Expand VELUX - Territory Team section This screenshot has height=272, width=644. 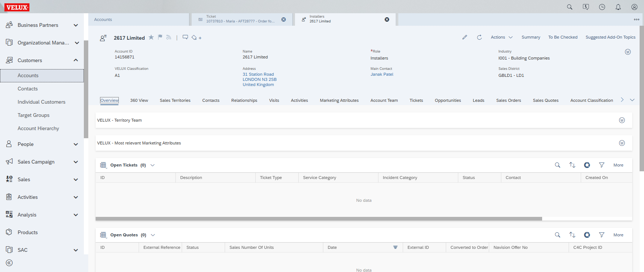pyautogui.click(x=622, y=120)
